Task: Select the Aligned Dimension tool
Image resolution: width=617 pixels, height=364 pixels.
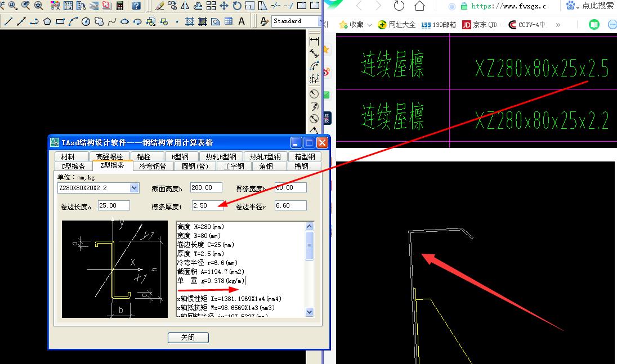Action: pyautogui.click(x=314, y=53)
